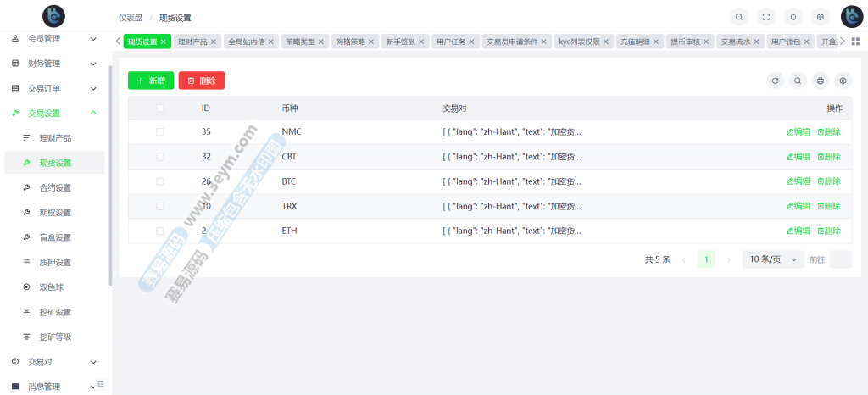Open table column settings gear icon
The width and height of the screenshot is (868, 395).
843,81
